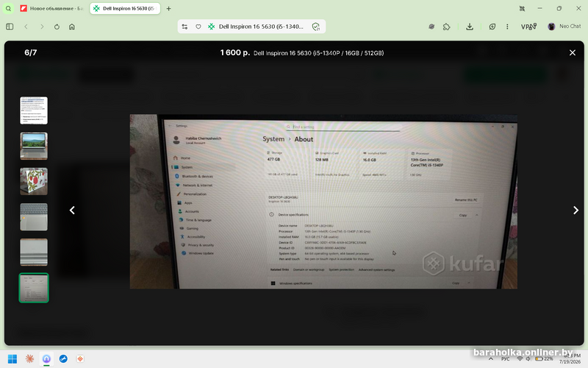Open the downloads panel
This screenshot has height=368, width=588.
(470, 26)
